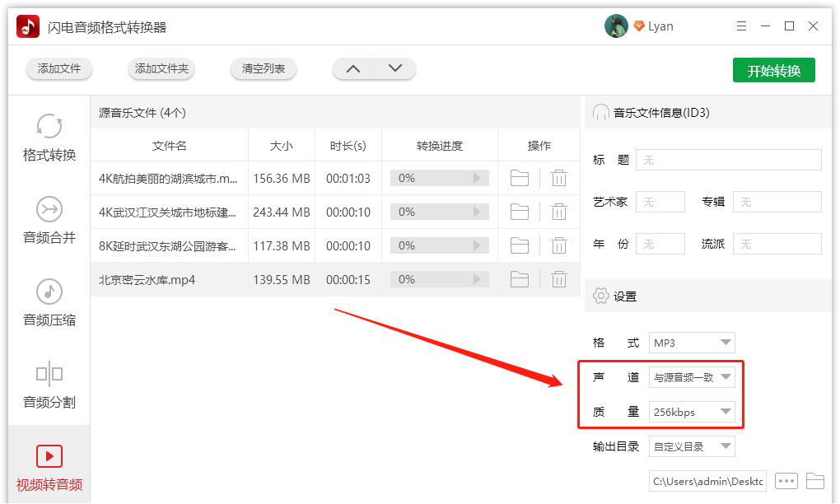Click the Lyan user avatar
This screenshot has width=840, height=504.
point(616,26)
